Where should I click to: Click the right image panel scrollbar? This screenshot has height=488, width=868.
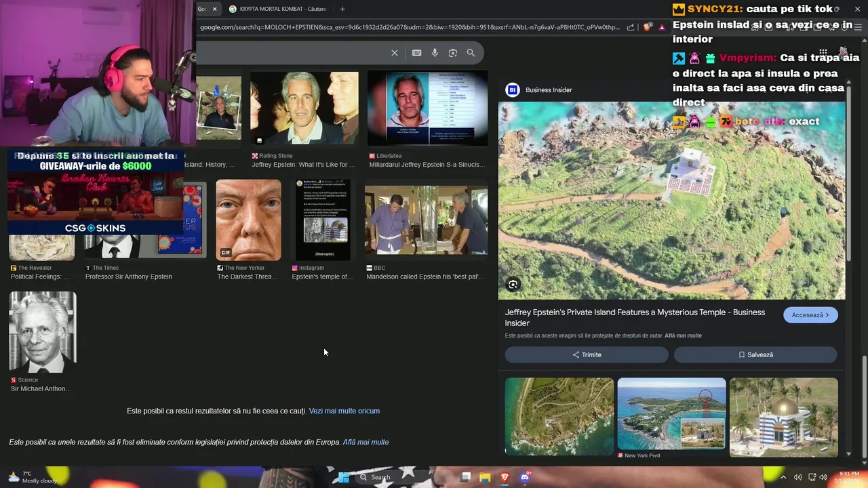coord(848,173)
